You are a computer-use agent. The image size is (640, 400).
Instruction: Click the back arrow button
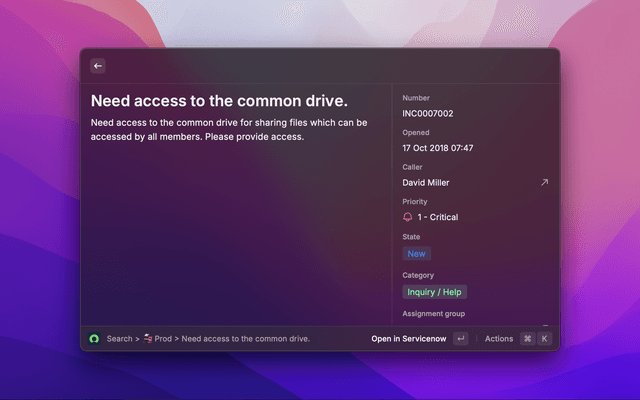click(x=98, y=66)
